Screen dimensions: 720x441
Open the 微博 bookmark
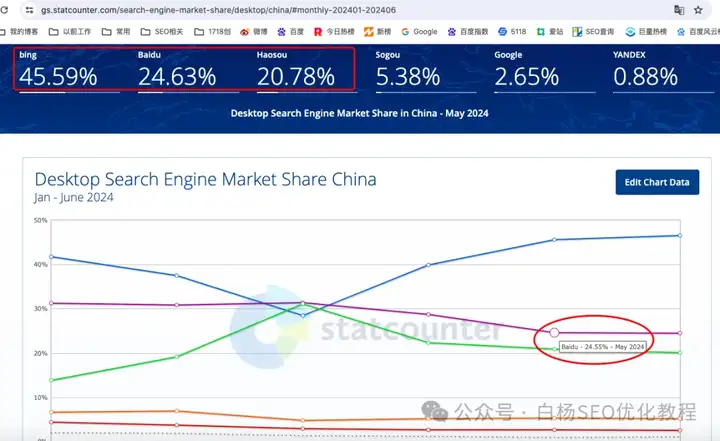pos(257,32)
